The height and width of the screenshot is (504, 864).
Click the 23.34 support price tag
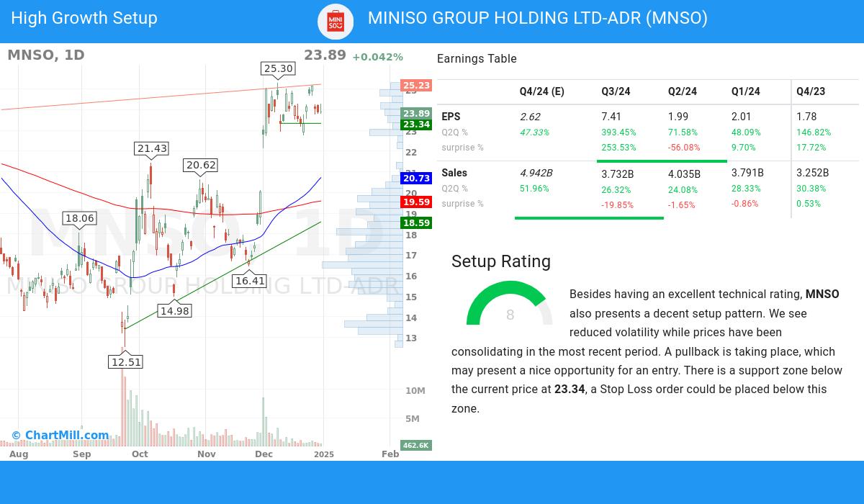pos(416,125)
